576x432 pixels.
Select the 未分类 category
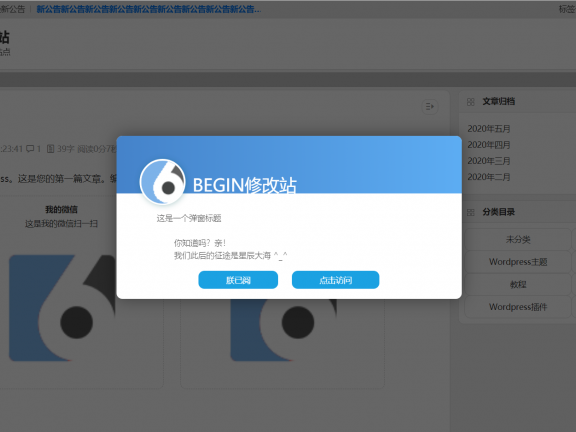click(518, 240)
